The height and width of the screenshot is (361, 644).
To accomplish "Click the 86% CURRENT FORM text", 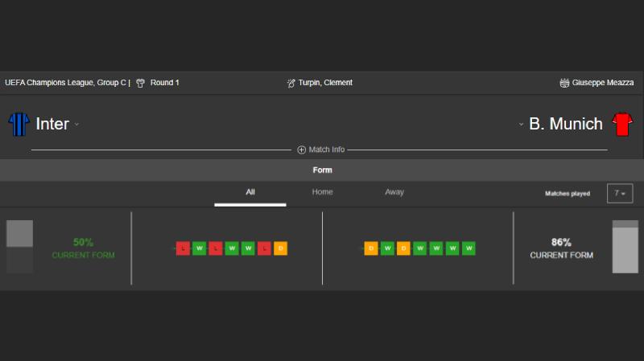I will coord(561,248).
